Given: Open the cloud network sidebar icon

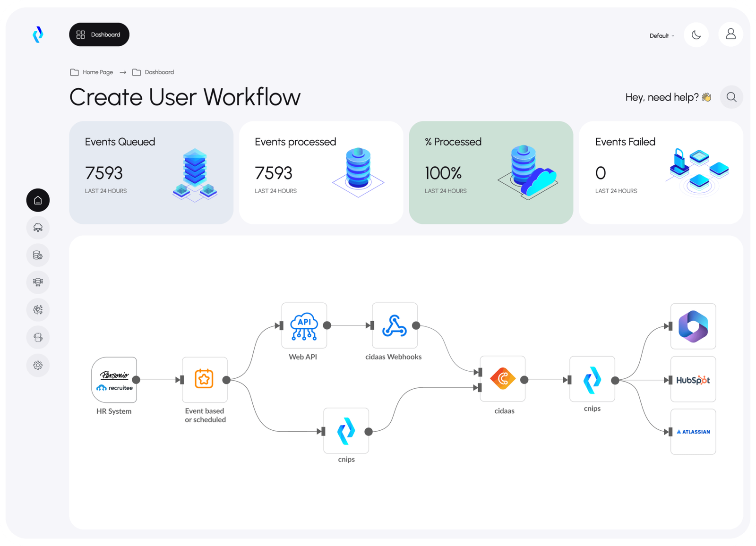Looking at the screenshot, I should [x=38, y=228].
